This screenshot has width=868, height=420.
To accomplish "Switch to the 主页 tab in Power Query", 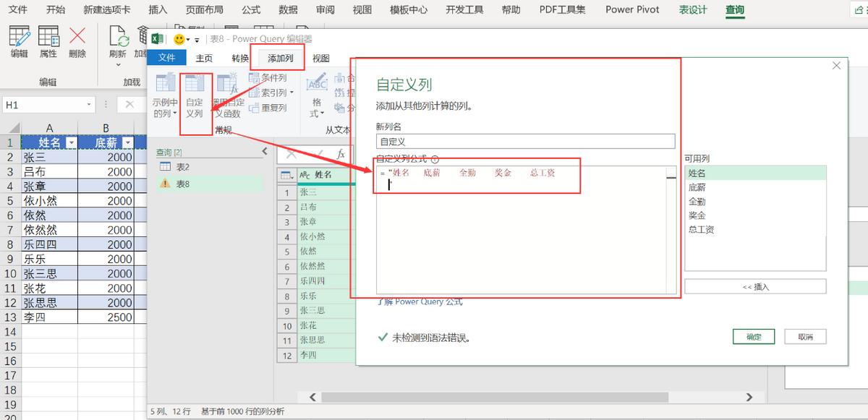I will coord(203,58).
